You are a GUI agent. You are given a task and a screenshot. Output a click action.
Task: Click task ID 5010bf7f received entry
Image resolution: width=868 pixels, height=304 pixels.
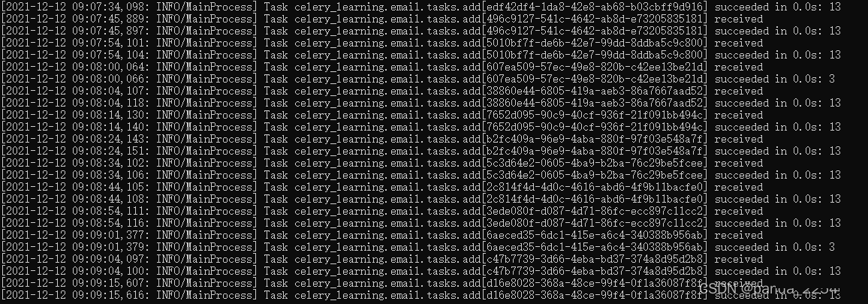point(382,44)
